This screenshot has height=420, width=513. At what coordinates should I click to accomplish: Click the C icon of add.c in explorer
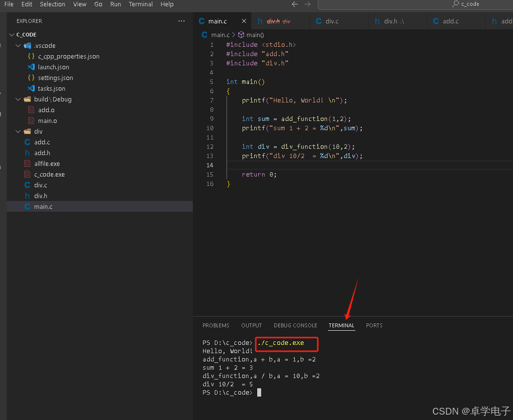point(27,142)
